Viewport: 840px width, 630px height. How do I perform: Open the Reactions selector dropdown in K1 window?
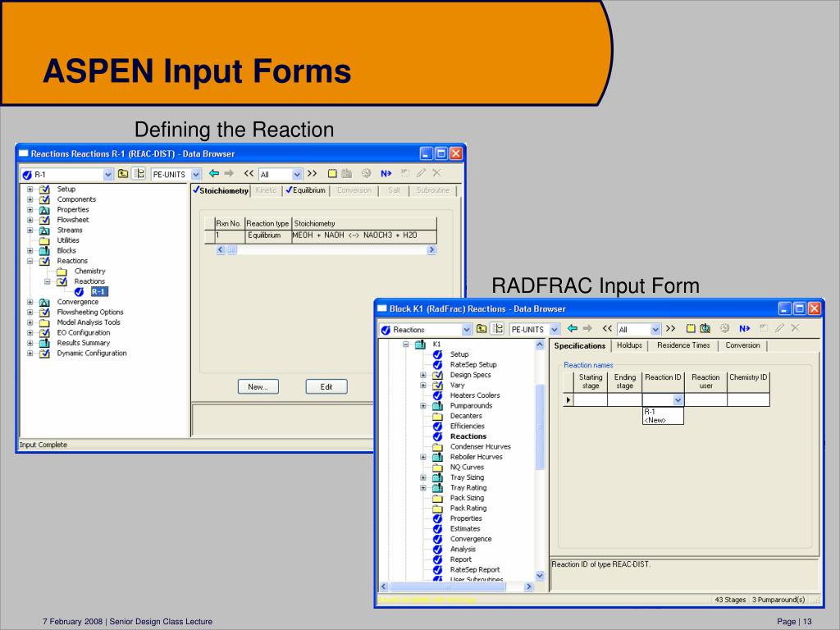point(466,329)
